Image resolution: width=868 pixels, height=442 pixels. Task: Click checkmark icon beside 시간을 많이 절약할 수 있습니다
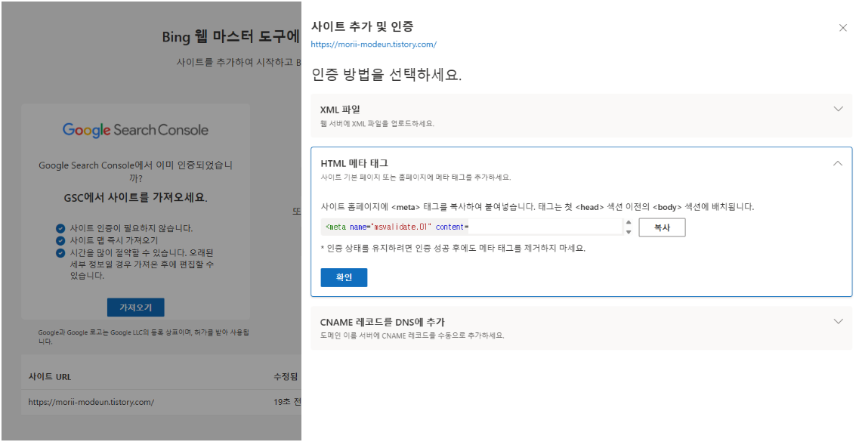pyautogui.click(x=60, y=253)
